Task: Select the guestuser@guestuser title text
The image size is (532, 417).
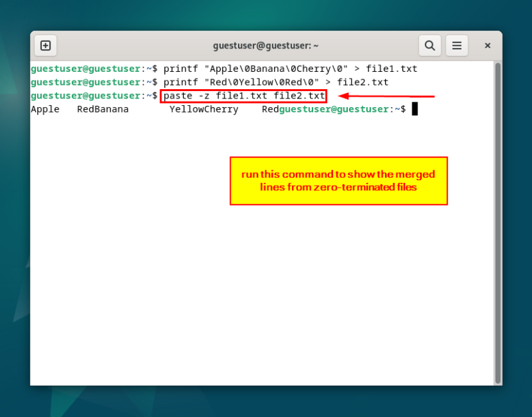Action: click(265, 45)
